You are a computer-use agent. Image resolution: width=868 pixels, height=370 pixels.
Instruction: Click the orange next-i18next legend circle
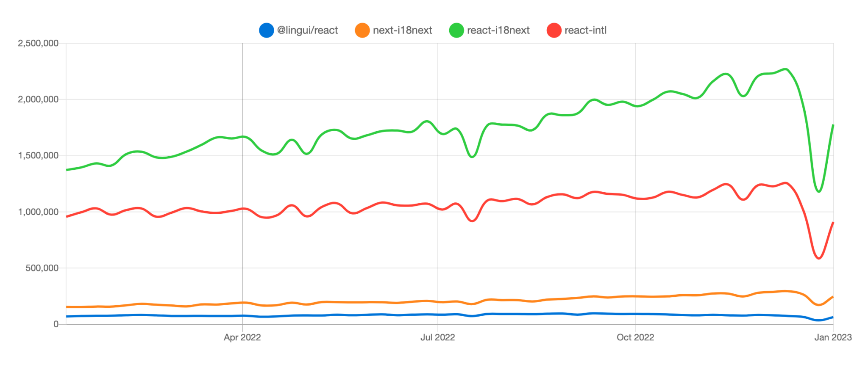(362, 30)
